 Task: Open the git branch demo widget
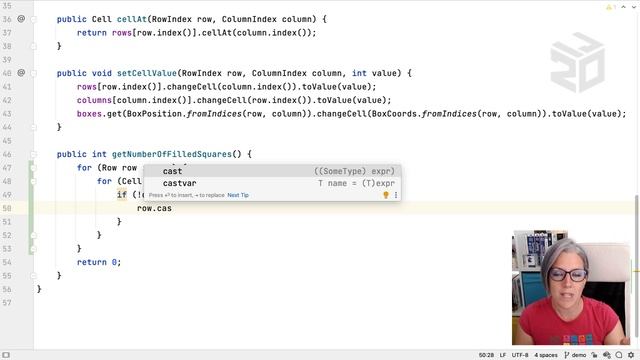(575, 355)
